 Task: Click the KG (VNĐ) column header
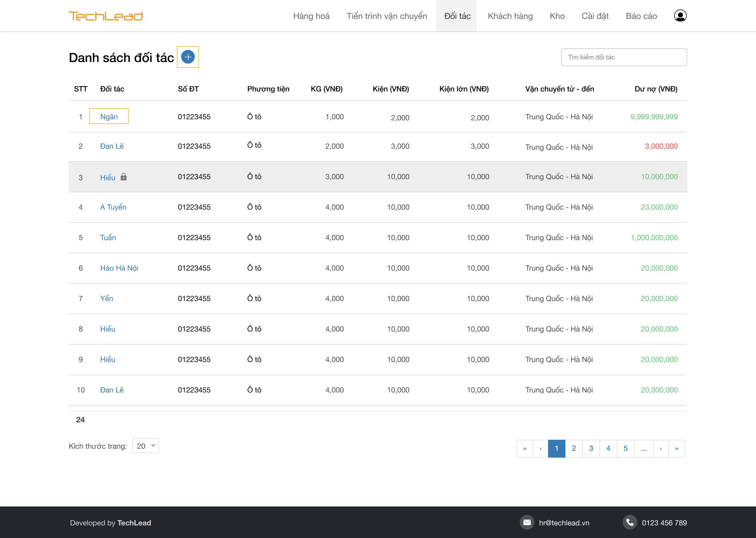tap(327, 89)
